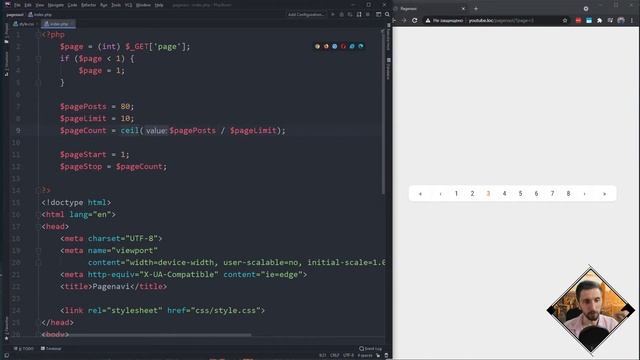
Task: Open preview in Firefox browser icon in editor
Action: pos(326,47)
